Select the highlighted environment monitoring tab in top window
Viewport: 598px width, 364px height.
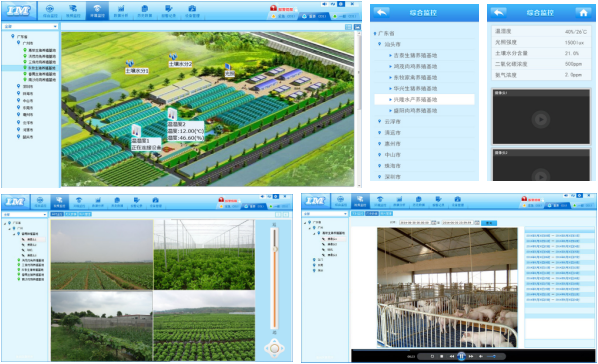pos(97,11)
